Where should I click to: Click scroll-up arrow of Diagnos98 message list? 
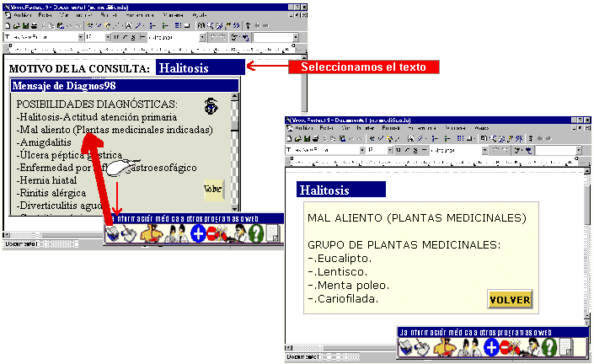(235, 97)
